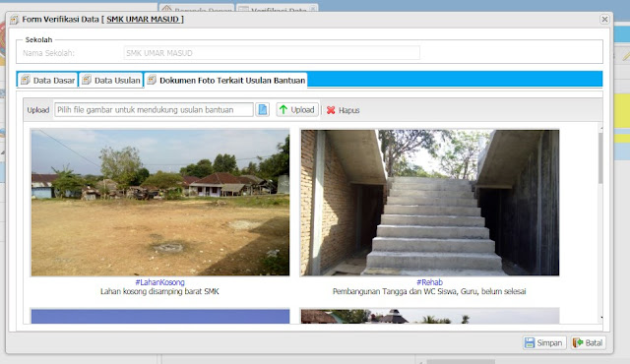Image resolution: width=630 pixels, height=364 pixels.
Task: Click the scroll down arrow of photo list
Action: 601,318
